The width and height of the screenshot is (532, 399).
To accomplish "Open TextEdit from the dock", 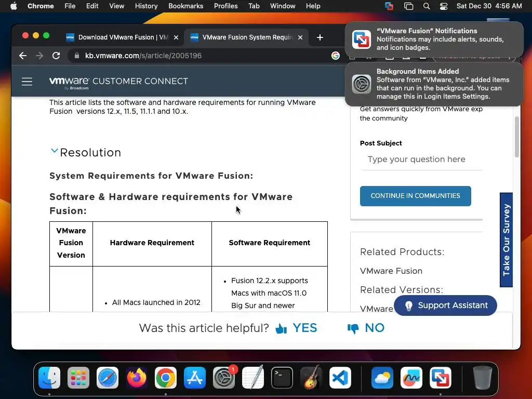I will click(253, 377).
